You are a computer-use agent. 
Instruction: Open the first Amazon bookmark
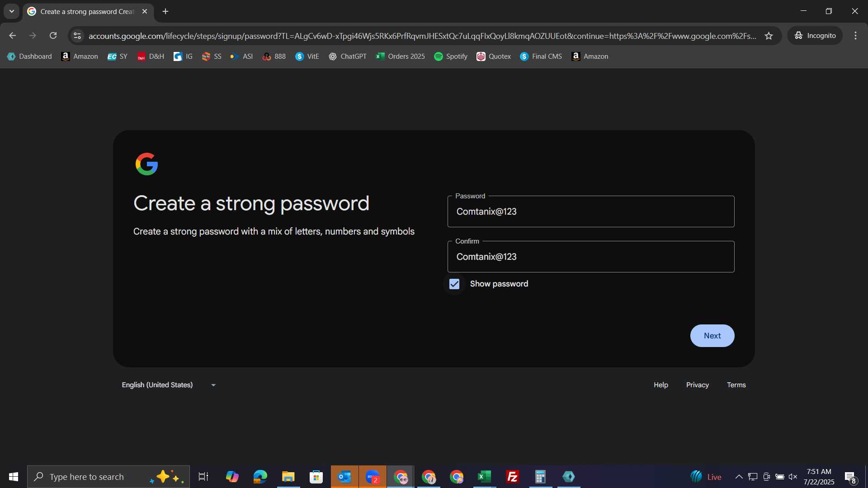pyautogui.click(x=80, y=56)
